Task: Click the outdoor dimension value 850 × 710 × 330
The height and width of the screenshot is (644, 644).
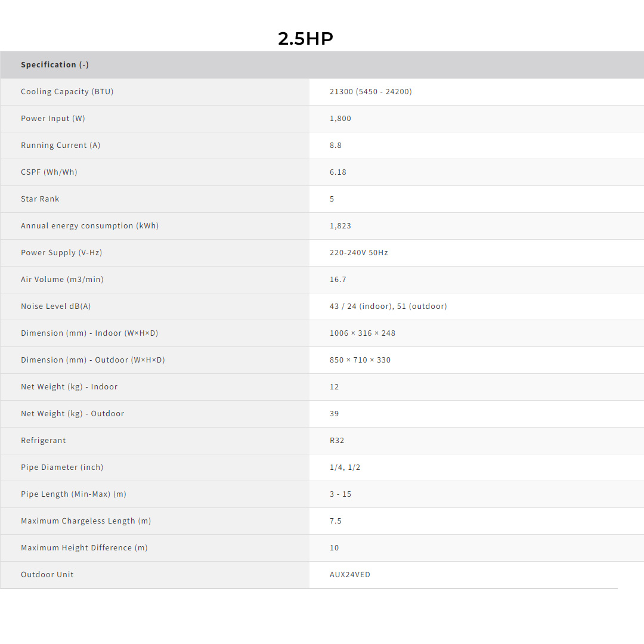Action: pyautogui.click(x=360, y=360)
